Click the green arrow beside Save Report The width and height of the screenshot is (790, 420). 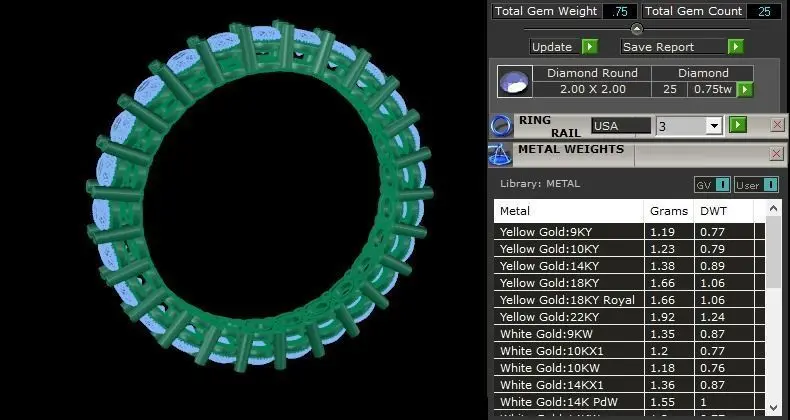click(x=736, y=47)
